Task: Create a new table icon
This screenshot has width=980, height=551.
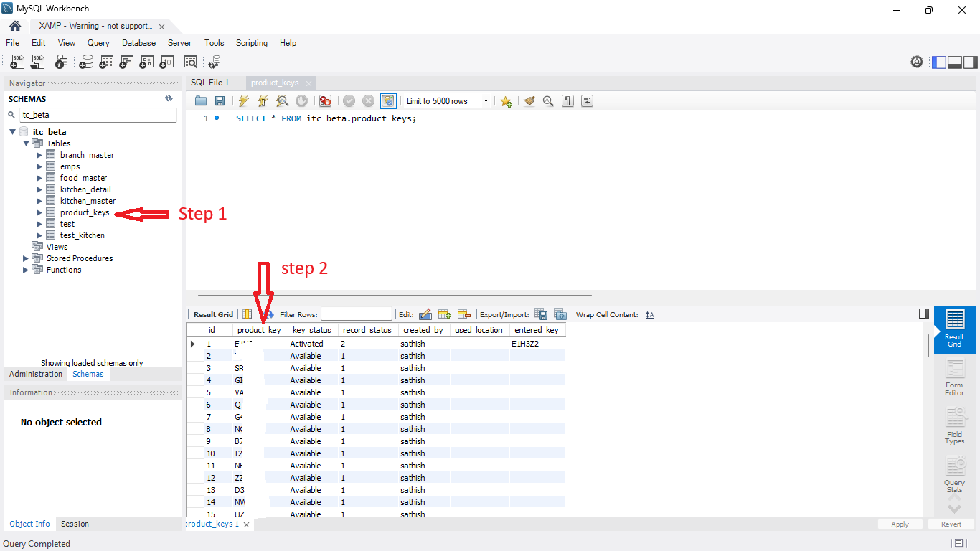Action: 106,62
